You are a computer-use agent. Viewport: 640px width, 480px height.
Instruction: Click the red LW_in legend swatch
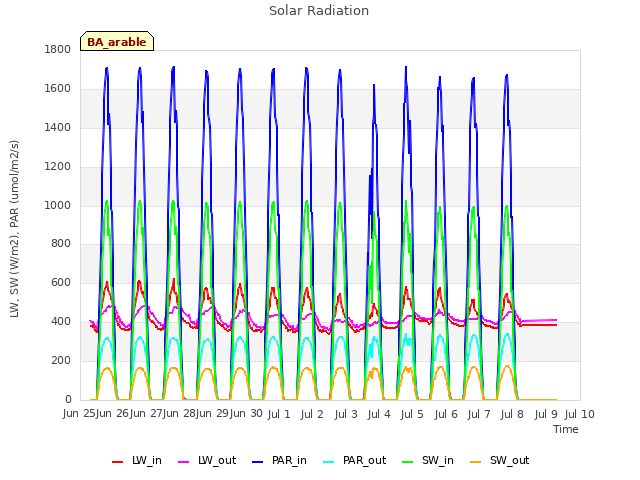(x=118, y=462)
